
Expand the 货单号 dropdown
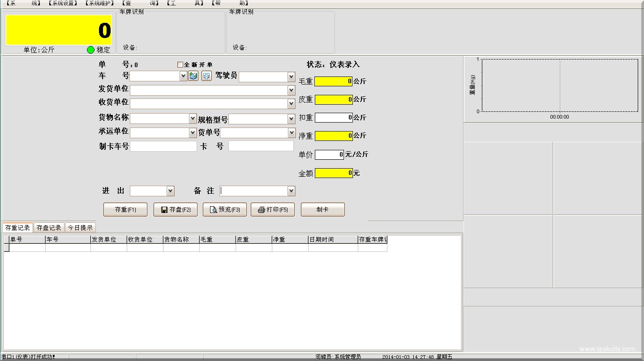point(291,133)
